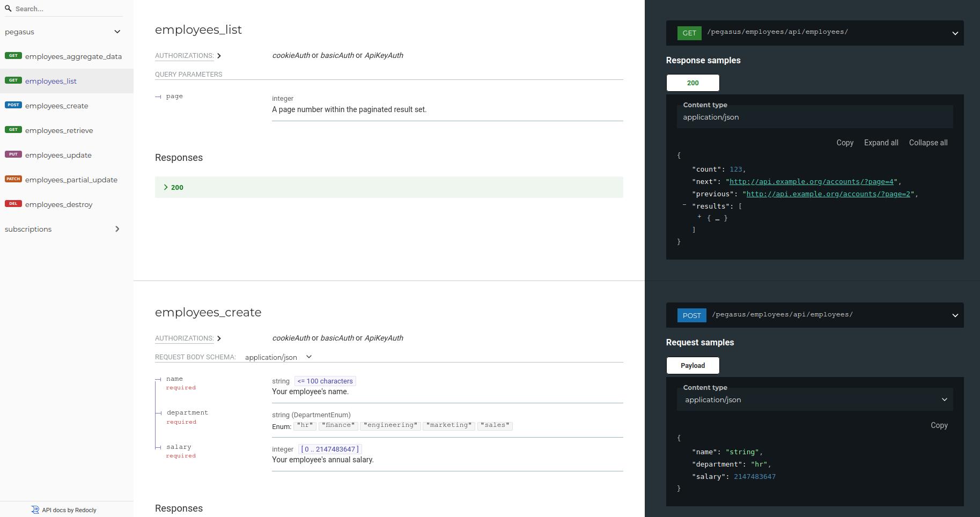Click the Redocly logo icon

point(35,510)
